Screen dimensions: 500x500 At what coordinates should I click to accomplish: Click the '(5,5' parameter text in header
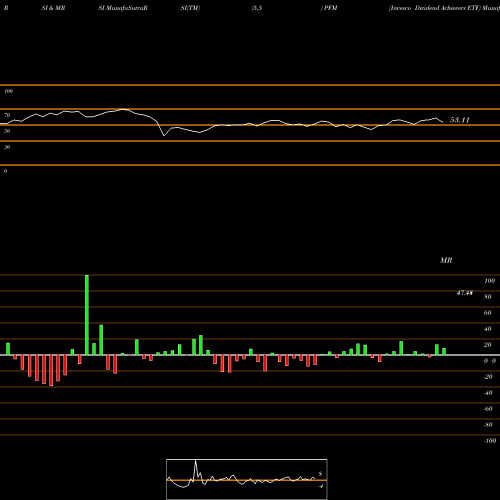click(257, 8)
